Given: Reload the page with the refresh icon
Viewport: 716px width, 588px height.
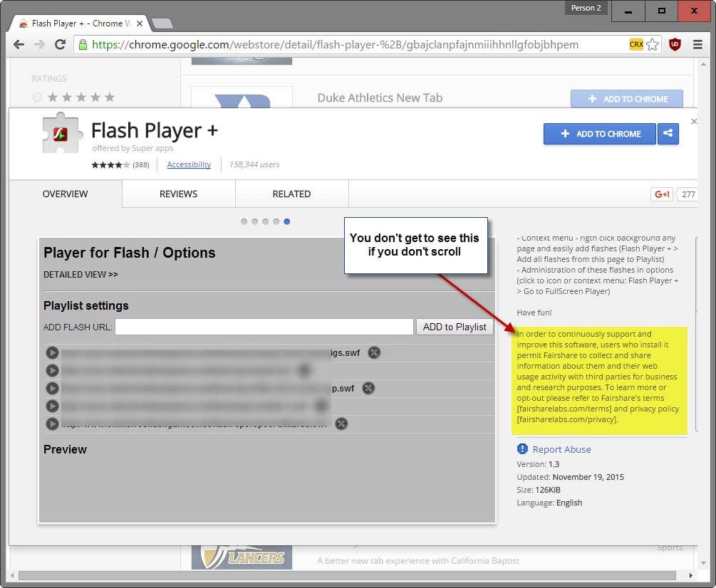Looking at the screenshot, I should [60, 44].
